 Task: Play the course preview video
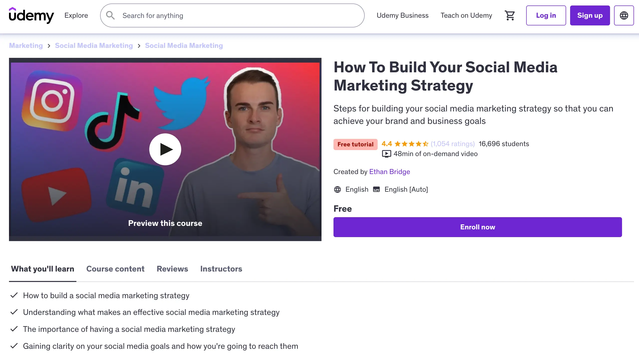pos(165,149)
